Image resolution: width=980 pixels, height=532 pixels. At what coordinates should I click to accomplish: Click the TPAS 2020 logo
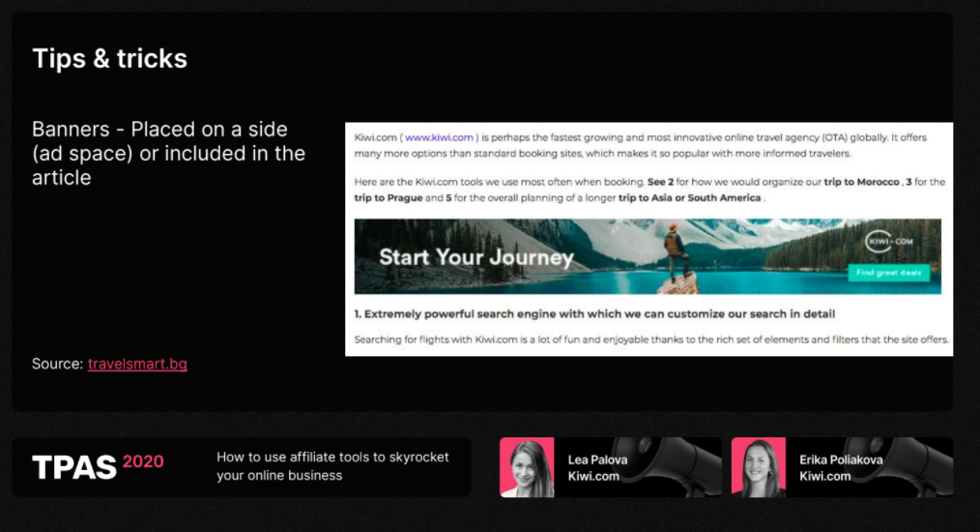pos(98,466)
